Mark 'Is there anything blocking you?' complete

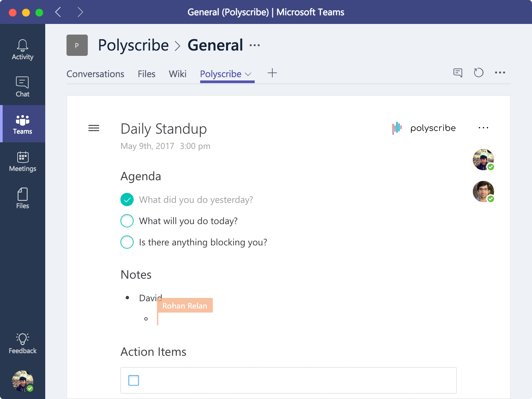pos(127,242)
